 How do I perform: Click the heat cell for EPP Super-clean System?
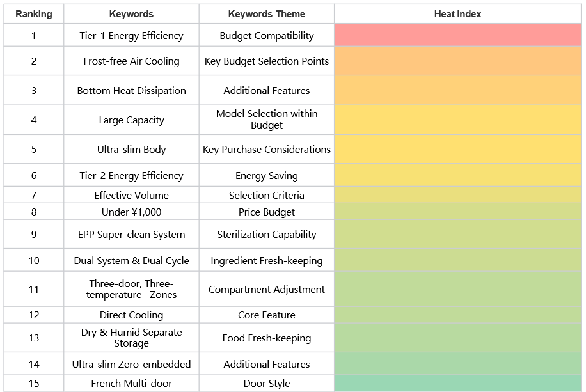pyautogui.click(x=457, y=234)
